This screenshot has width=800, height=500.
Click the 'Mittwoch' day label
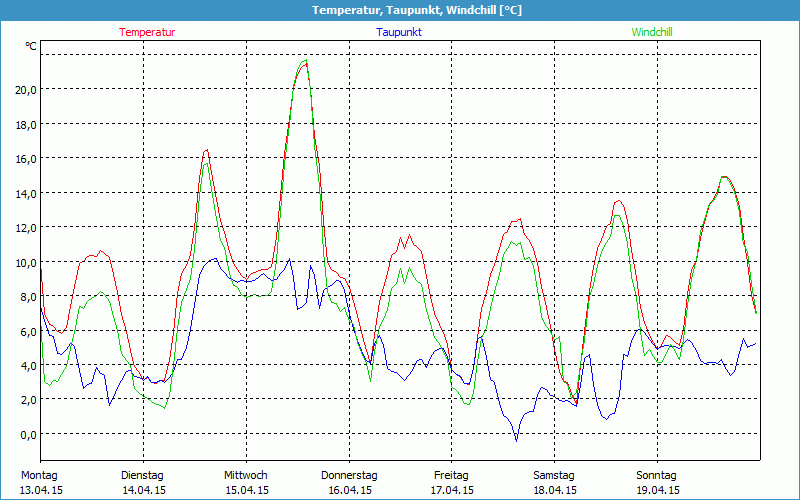(246, 476)
